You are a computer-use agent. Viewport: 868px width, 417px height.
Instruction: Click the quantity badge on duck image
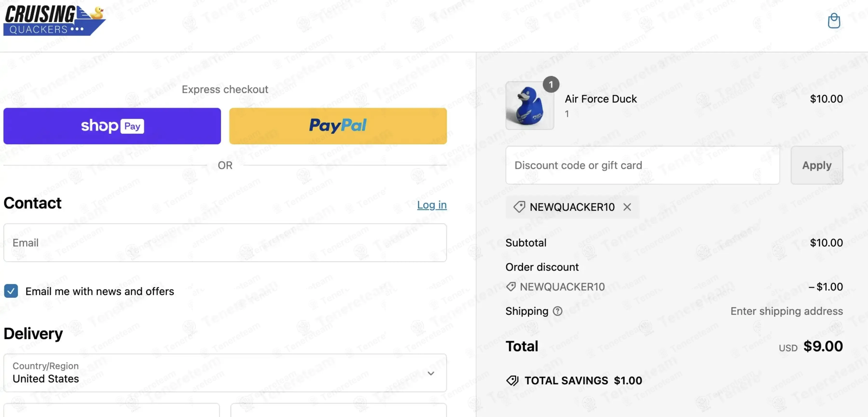coord(551,85)
